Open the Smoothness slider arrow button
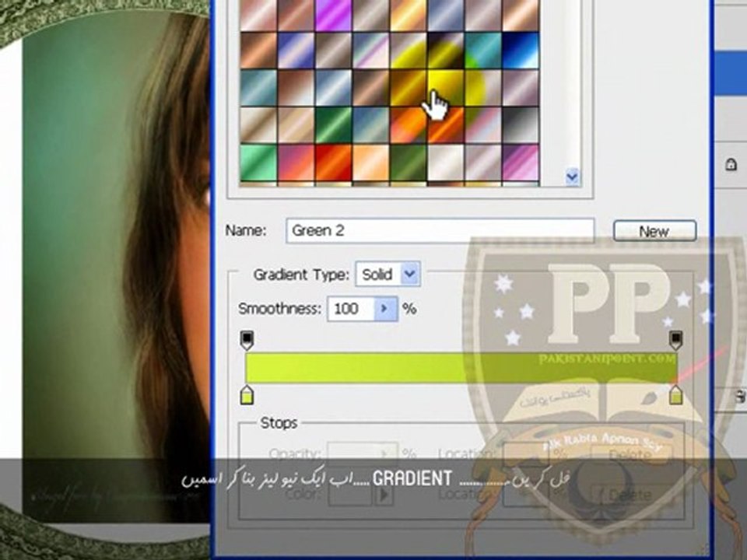The width and height of the screenshot is (747, 560). tap(385, 309)
